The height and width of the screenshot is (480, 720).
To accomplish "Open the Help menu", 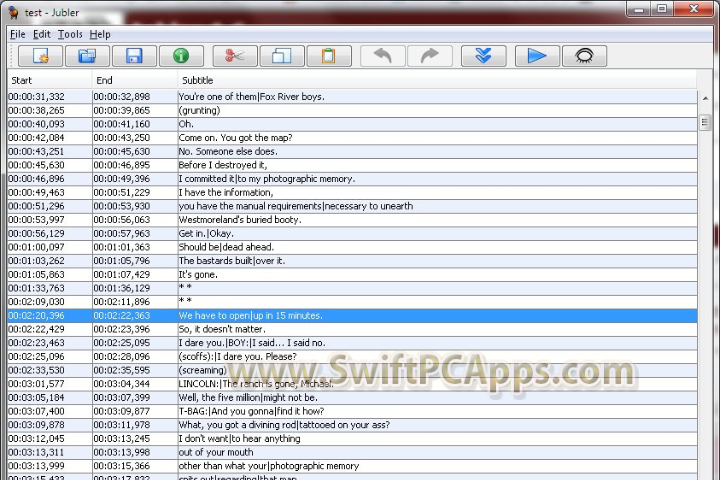I will coord(100,34).
